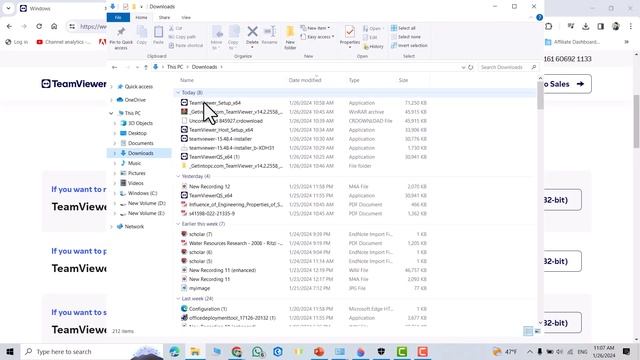
Task: Click Invert selection in the ribbon
Action: 409,45
